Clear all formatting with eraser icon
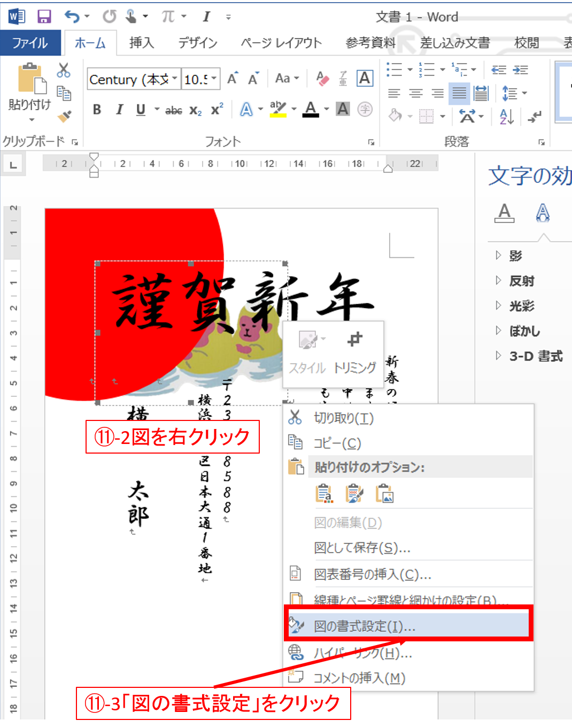Image resolution: width=572 pixels, height=728 pixels. pyautogui.click(x=322, y=79)
